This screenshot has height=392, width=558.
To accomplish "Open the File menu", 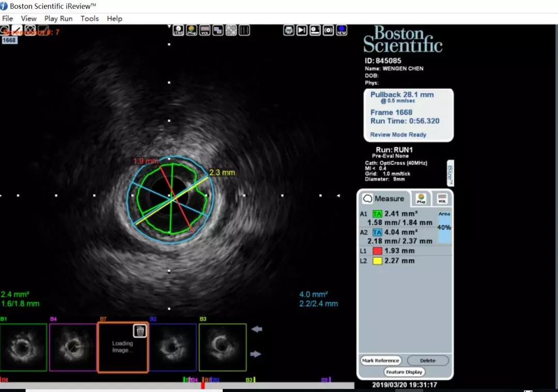I will (7, 19).
